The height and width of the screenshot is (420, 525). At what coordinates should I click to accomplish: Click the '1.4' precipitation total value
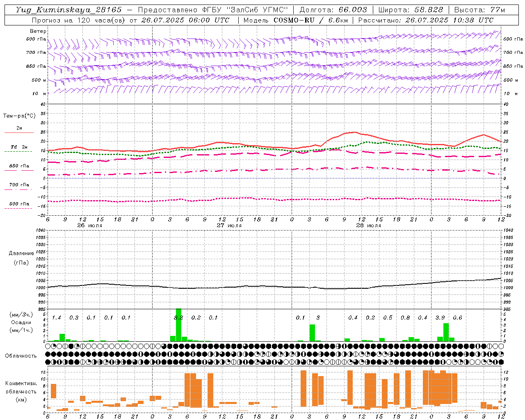[57, 317]
